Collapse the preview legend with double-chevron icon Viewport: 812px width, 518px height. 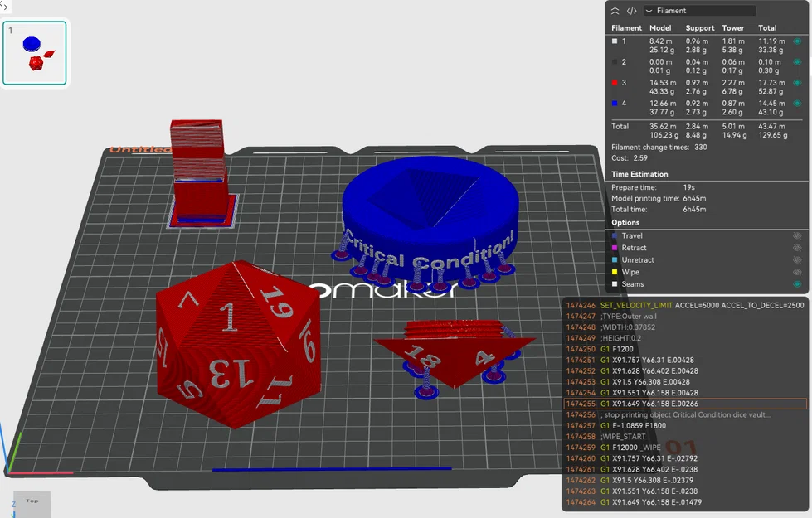[x=615, y=11]
